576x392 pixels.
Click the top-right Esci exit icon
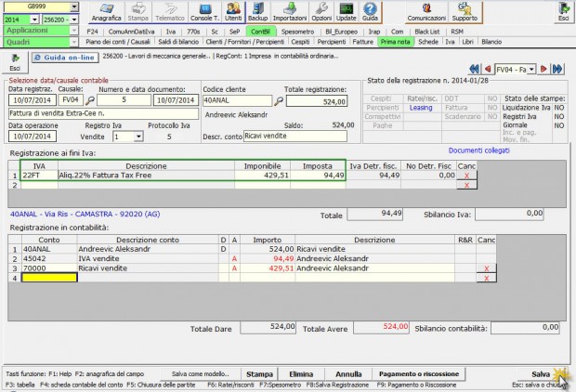click(564, 12)
